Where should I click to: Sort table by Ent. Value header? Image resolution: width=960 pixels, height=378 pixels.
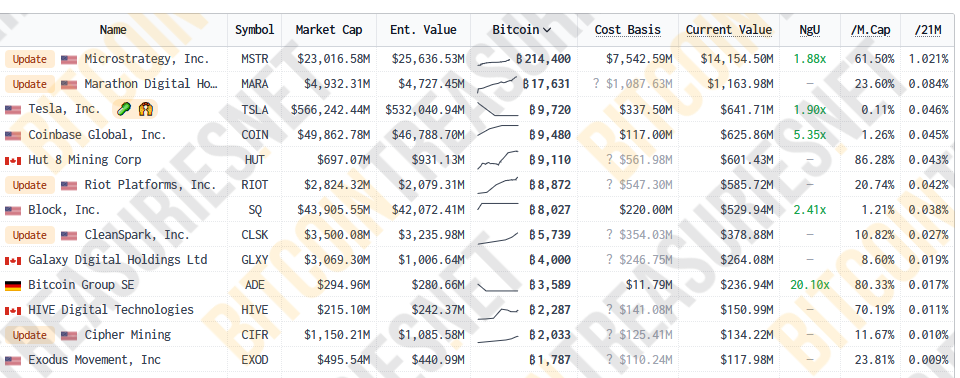coord(423,29)
